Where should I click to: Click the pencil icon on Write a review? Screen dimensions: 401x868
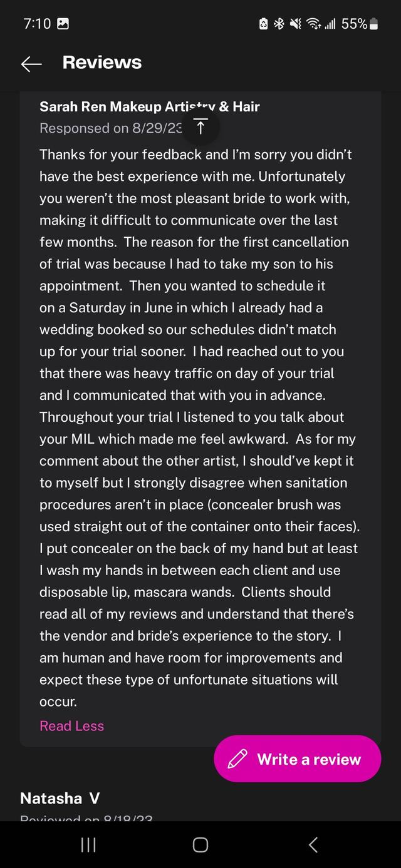click(x=237, y=759)
